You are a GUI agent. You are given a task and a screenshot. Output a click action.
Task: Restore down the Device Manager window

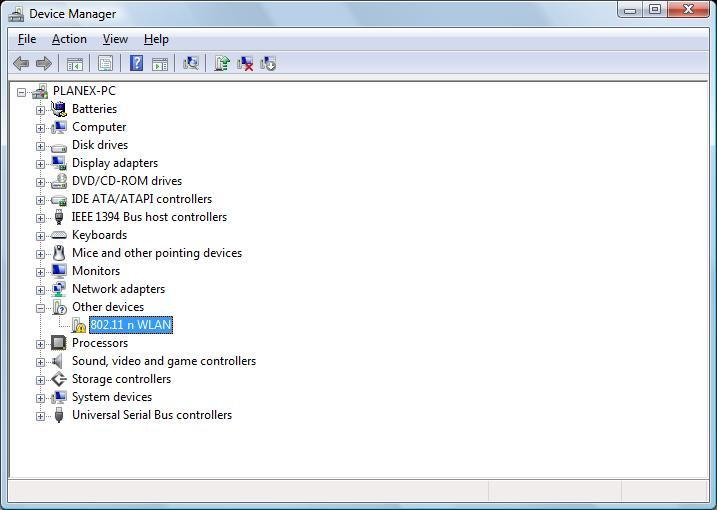[x=655, y=9]
